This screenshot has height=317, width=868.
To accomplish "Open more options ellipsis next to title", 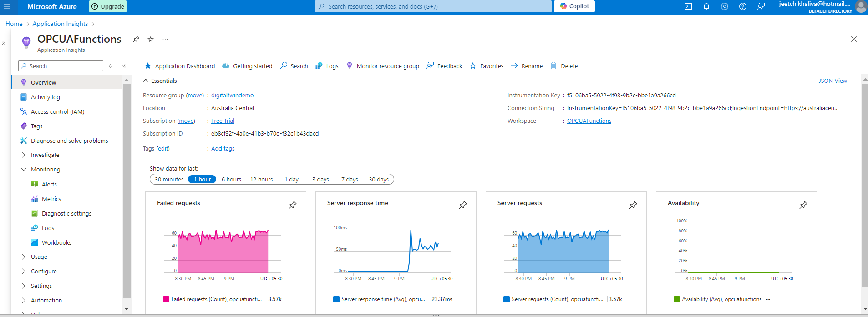I will [x=165, y=39].
